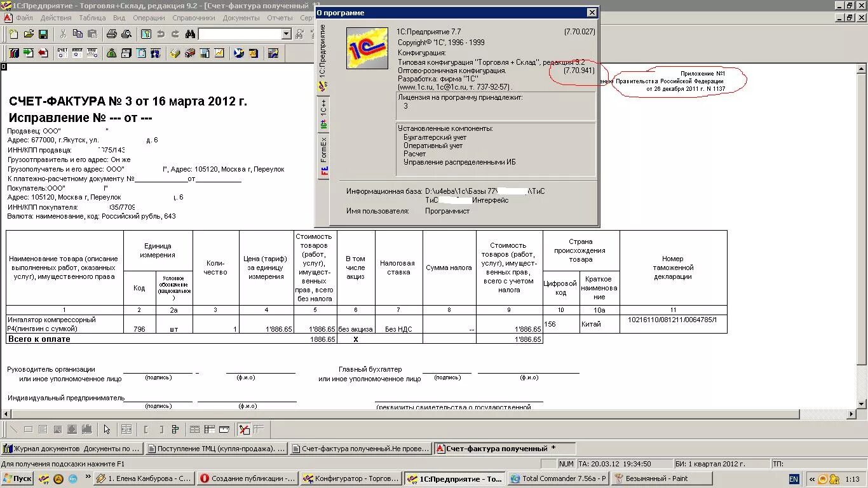This screenshot has width=868, height=488.
Task: Click the СЧЕТ invoice toolbar icon
Action: [x=62, y=53]
